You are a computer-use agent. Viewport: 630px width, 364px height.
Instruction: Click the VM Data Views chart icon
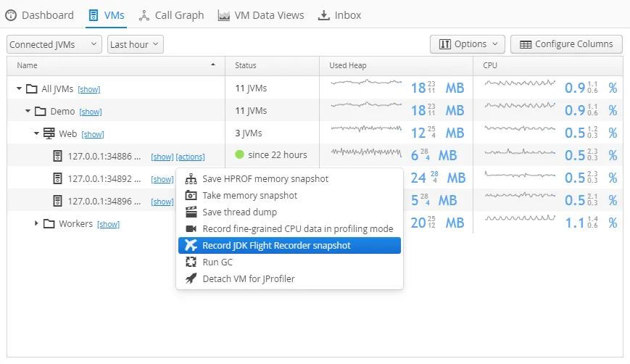pos(224,16)
